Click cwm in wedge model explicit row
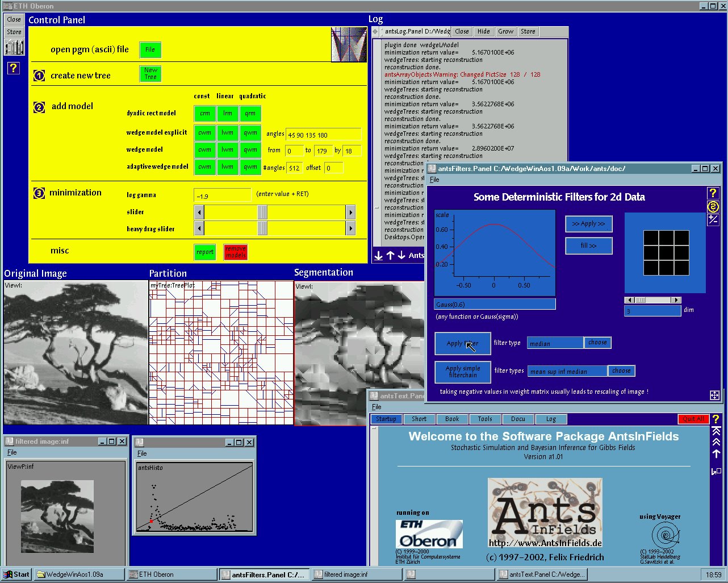 coord(205,133)
